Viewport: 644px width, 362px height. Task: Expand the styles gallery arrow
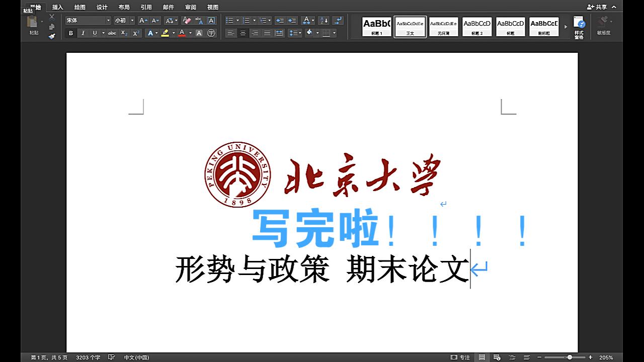tap(566, 27)
